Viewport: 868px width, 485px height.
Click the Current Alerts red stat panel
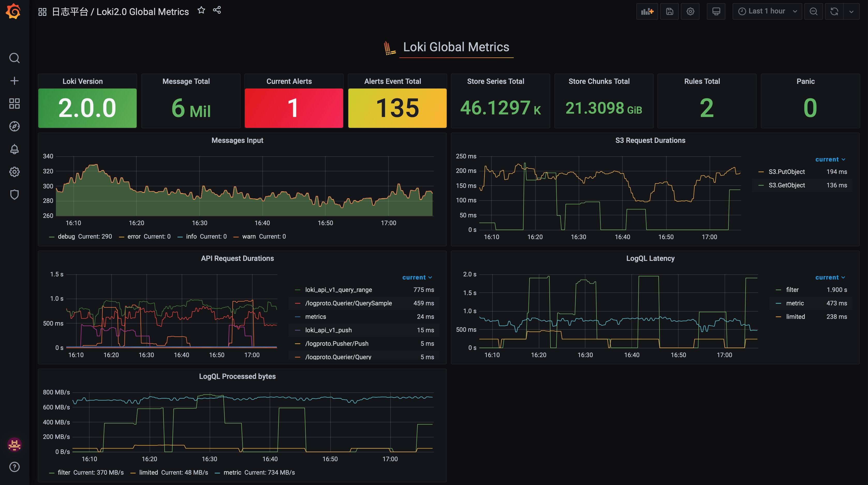click(293, 108)
